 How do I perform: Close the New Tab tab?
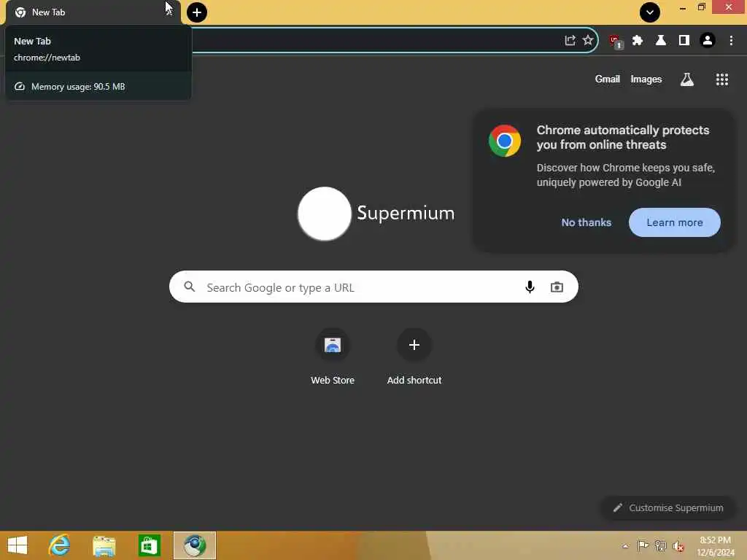169,12
